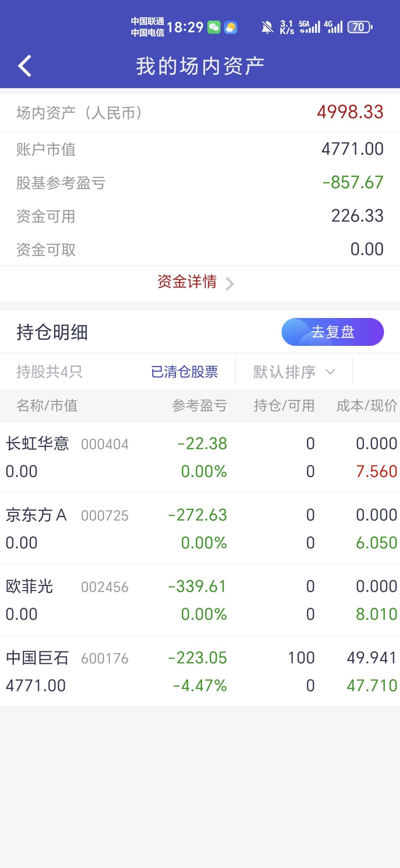Tap current price 7.560
Image resolution: width=400 pixels, height=868 pixels.
(x=377, y=471)
